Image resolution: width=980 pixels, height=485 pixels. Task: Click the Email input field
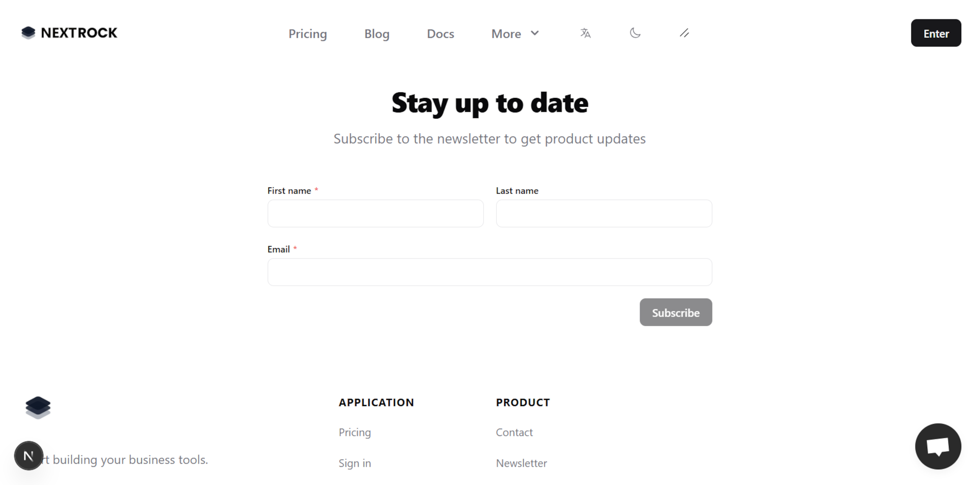pos(489,272)
